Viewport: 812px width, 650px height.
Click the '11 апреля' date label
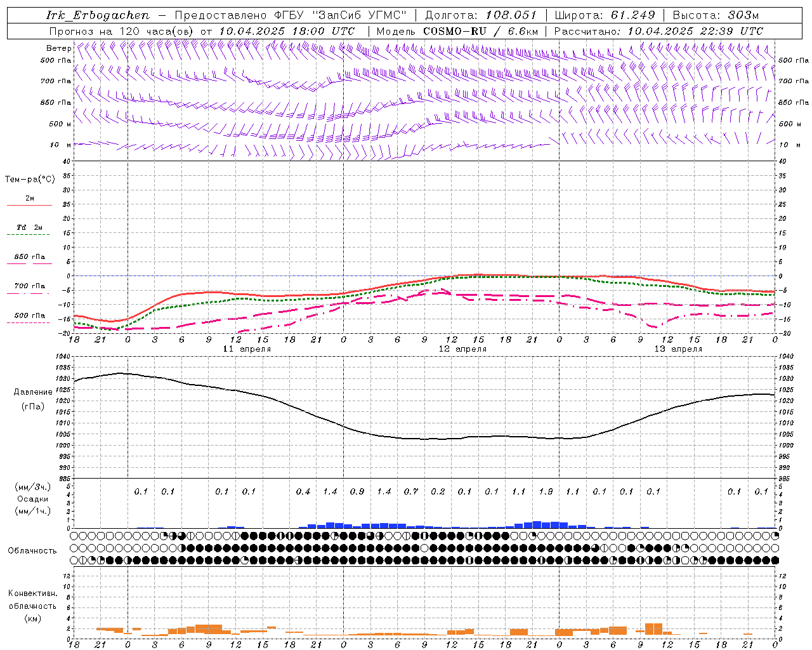[x=247, y=349]
